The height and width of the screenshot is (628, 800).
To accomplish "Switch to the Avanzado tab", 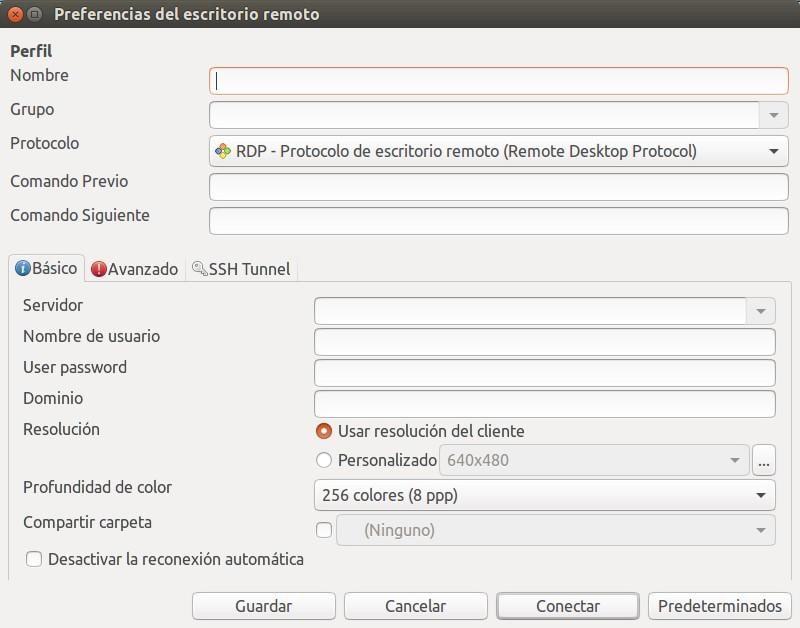I will point(135,269).
